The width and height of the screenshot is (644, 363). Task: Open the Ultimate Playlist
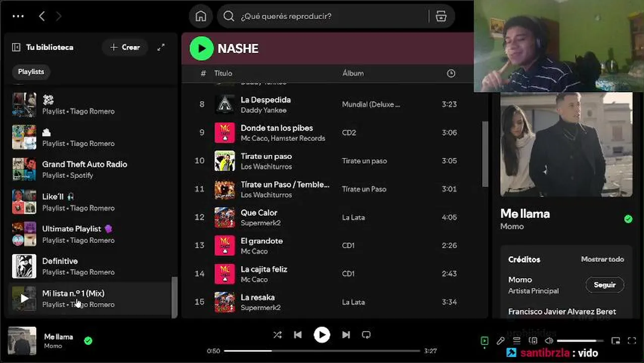(x=91, y=234)
